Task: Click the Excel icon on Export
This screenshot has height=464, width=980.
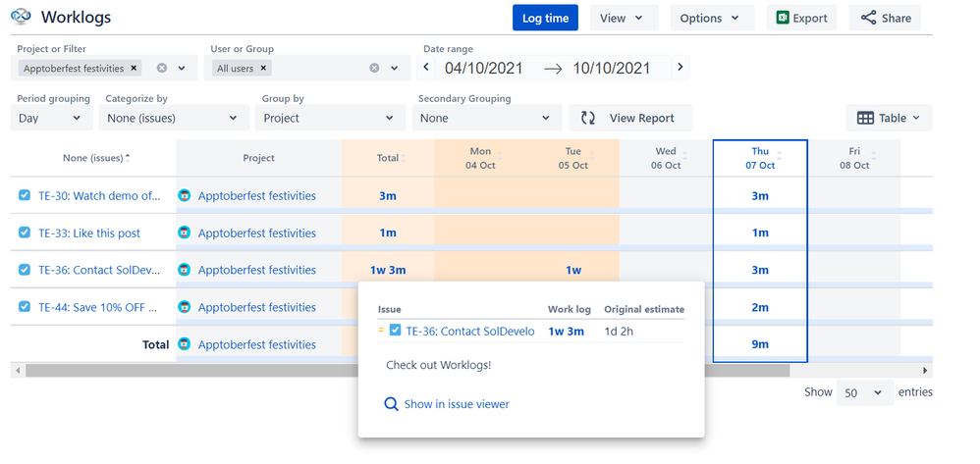Action: tap(783, 18)
